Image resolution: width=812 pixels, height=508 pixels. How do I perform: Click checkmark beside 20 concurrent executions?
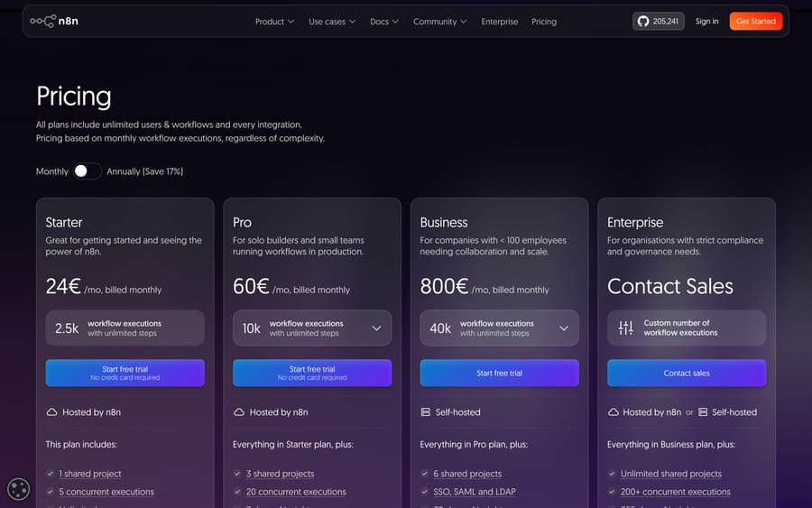[237, 492]
